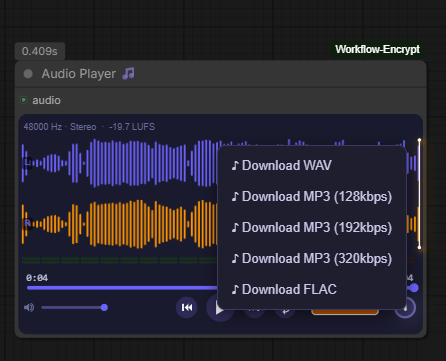Choose Download MP3 (320kbps) option
The height and width of the screenshot is (361, 446).
click(x=312, y=258)
